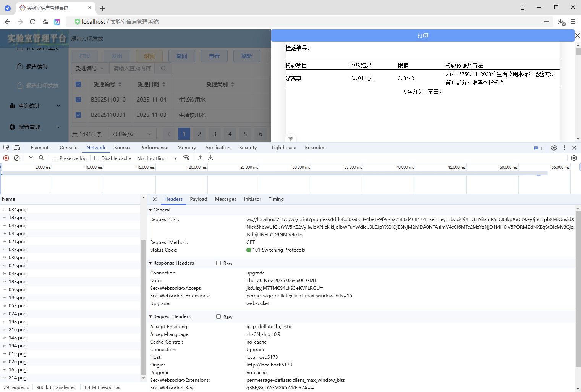Open DevTools settings gear
This screenshot has width=581, height=392.
point(554,148)
